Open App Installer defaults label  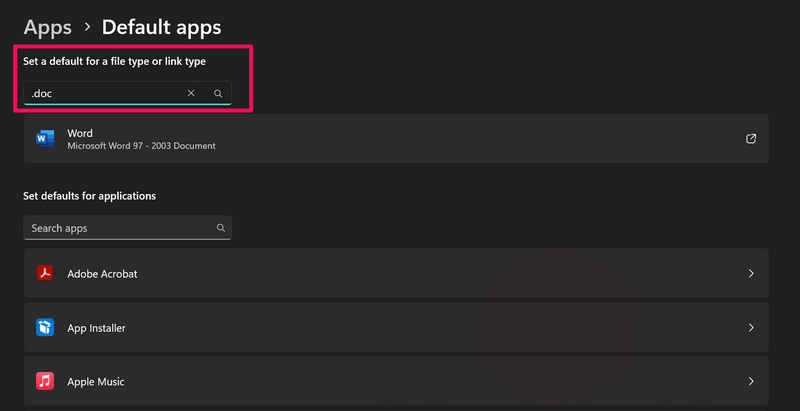coord(96,327)
